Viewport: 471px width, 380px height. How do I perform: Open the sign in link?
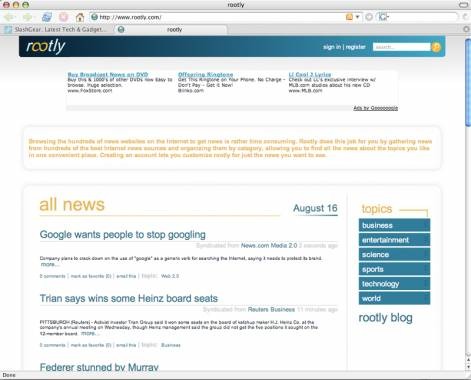332,47
